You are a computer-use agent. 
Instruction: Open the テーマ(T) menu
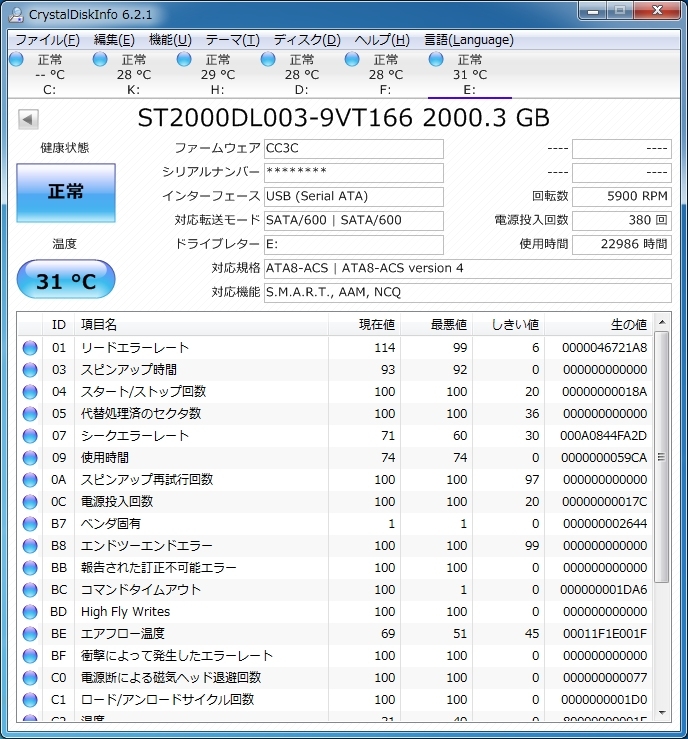click(x=233, y=40)
